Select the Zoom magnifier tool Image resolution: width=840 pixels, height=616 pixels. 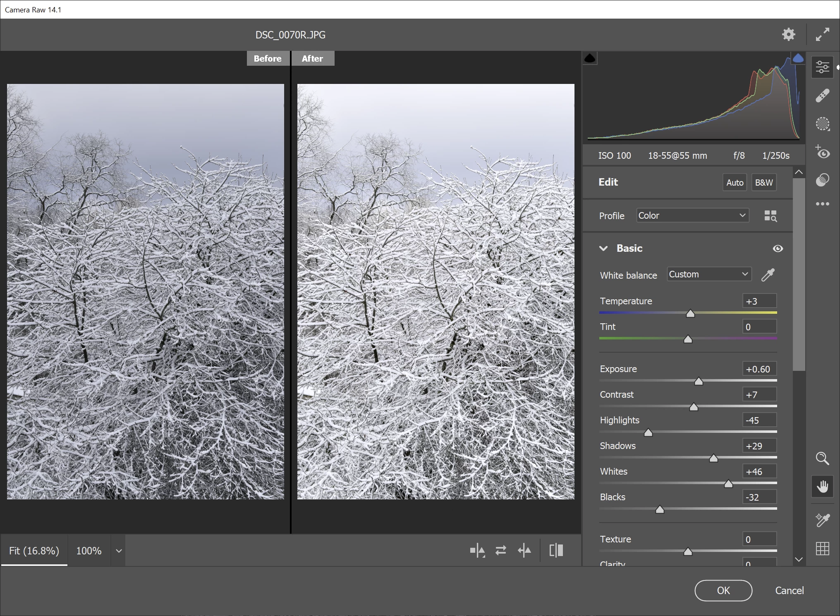pyautogui.click(x=822, y=458)
